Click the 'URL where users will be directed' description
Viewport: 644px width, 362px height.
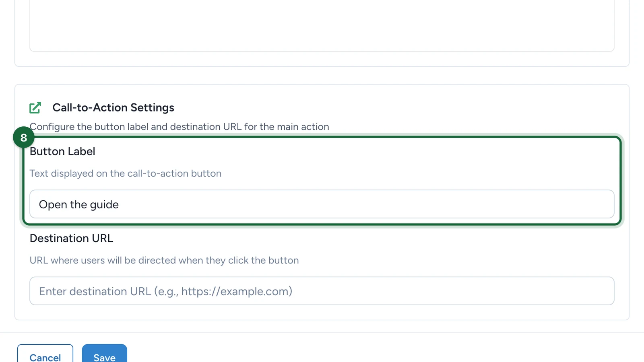click(164, 260)
